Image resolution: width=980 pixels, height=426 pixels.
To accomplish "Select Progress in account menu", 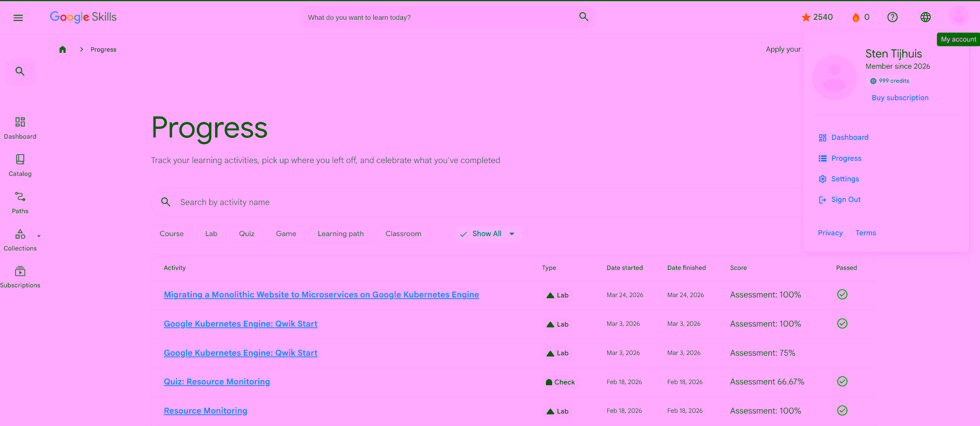I will [840, 158].
